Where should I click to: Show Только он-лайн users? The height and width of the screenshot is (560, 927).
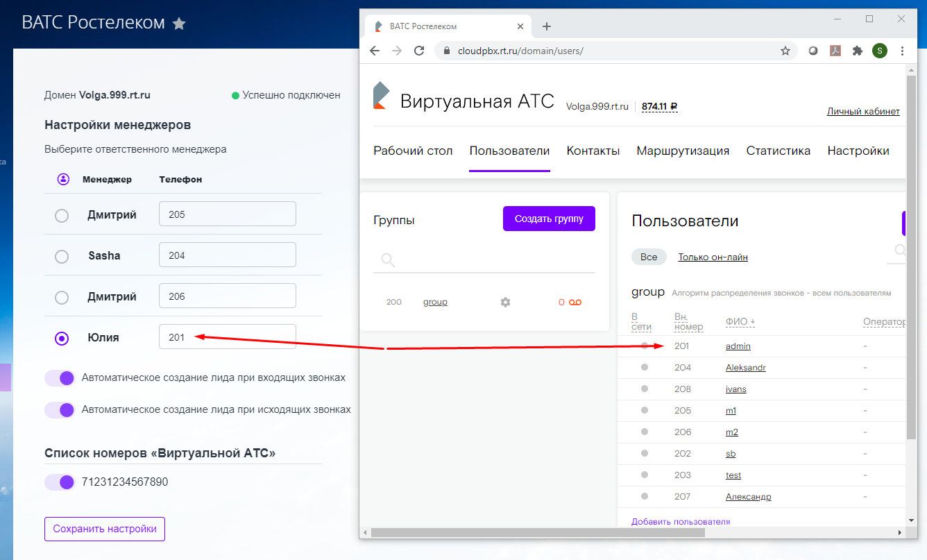point(713,257)
